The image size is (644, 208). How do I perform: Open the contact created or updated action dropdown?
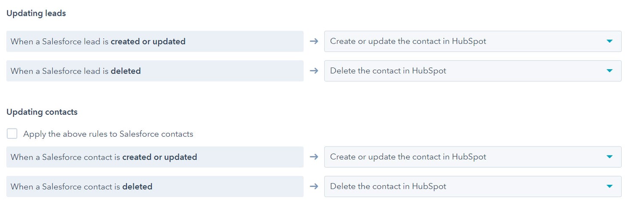tap(473, 157)
